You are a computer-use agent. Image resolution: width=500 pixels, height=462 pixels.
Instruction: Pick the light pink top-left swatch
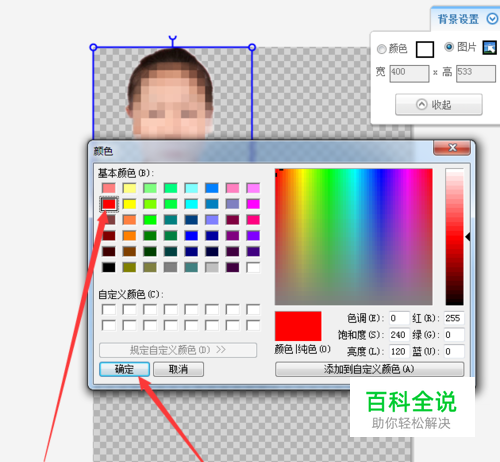click(x=109, y=188)
